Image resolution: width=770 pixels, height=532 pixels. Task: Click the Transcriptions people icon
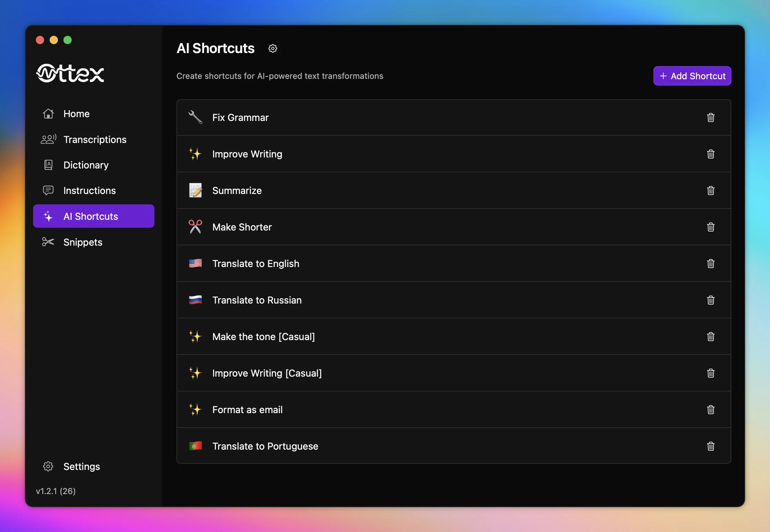pyautogui.click(x=48, y=139)
